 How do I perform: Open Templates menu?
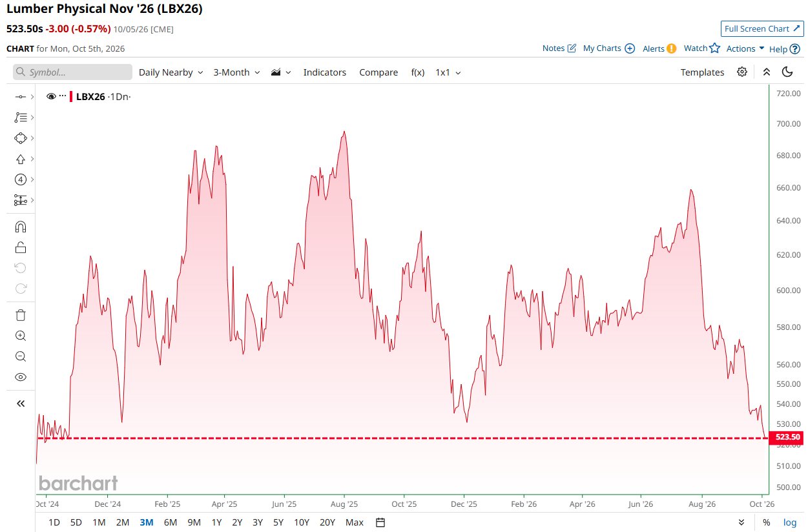point(702,72)
